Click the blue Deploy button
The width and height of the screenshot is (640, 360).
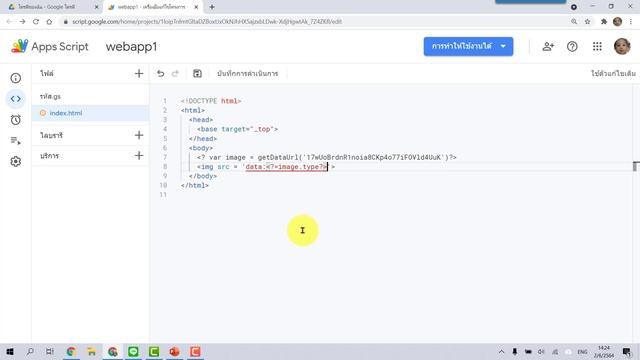pos(468,47)
